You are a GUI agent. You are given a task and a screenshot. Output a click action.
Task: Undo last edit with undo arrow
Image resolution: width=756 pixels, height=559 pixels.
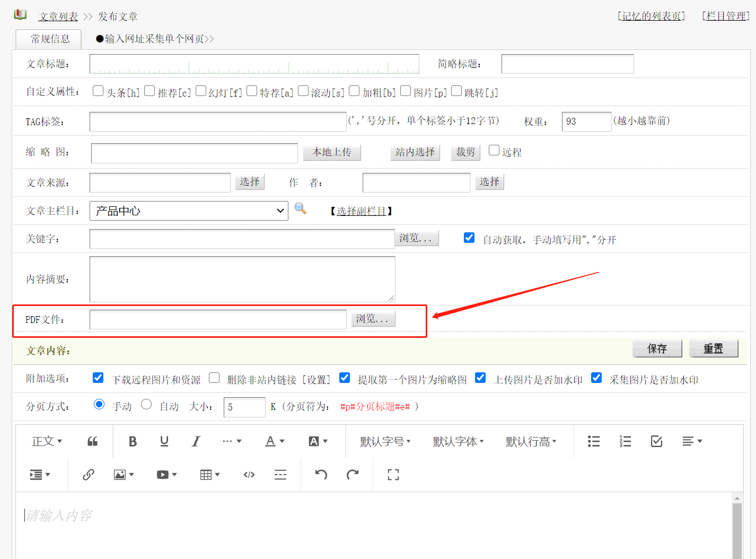[x=321, y=475]
